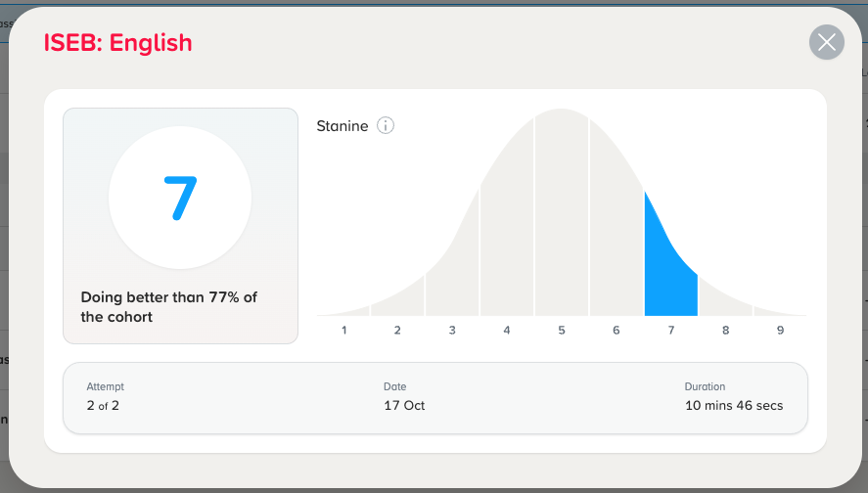868x493 pixels.
Task: Click axis label 1 below the chart
Action: 343,331
